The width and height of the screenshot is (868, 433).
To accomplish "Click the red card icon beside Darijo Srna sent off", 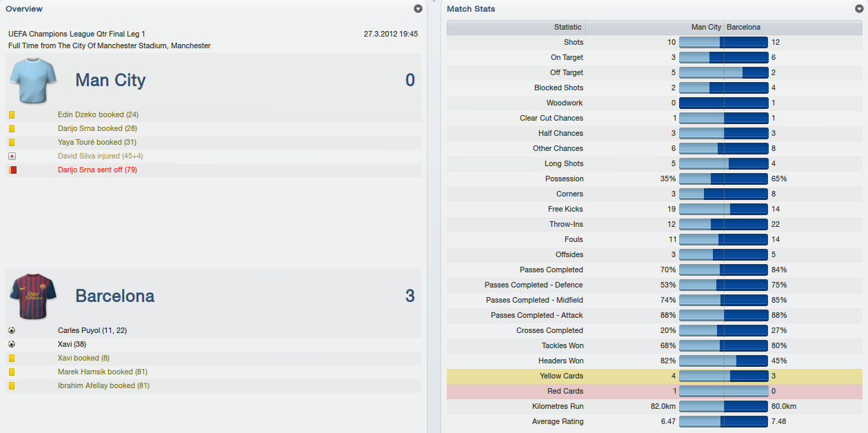I will point(12,170).
